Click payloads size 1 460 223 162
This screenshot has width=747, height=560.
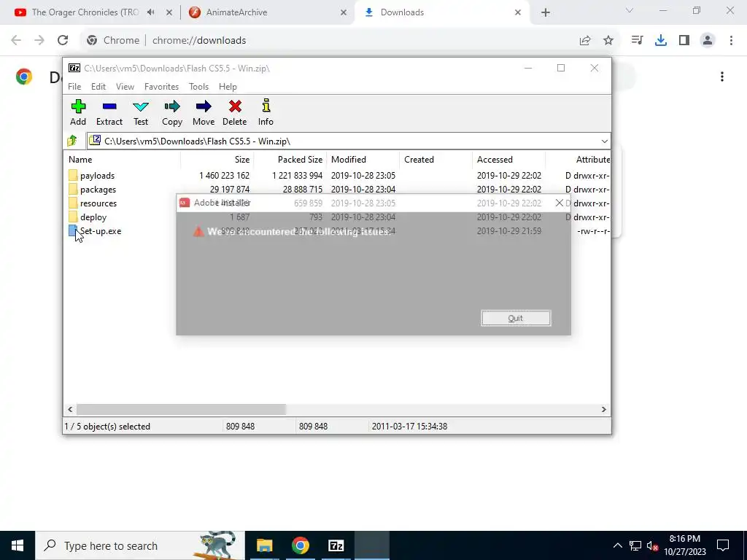click(225, 176)
